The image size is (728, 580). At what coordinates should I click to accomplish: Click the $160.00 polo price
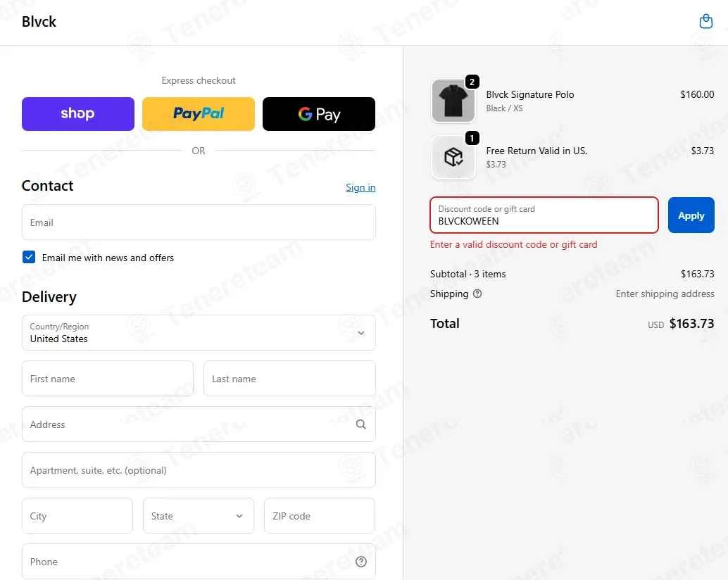(697, 94)
